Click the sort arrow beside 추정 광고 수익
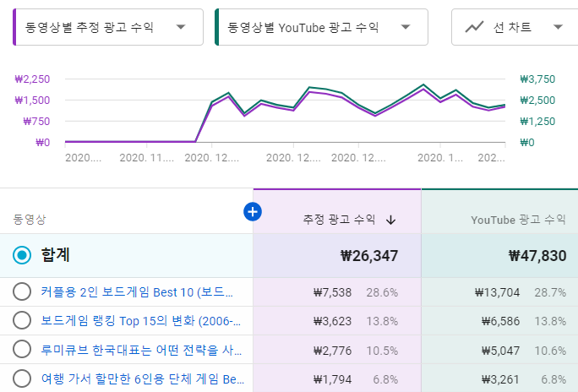The image size is (578, 392). [x=390, y=220]
